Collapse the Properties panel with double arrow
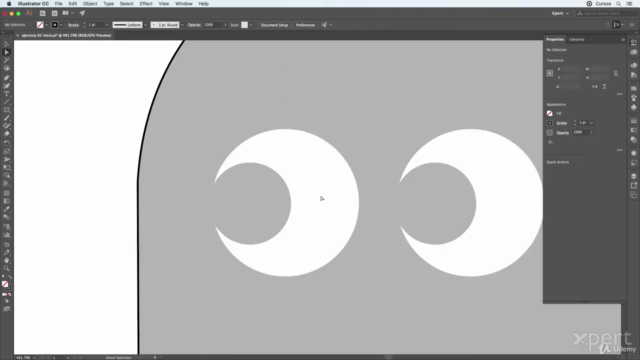 point(623,40)
